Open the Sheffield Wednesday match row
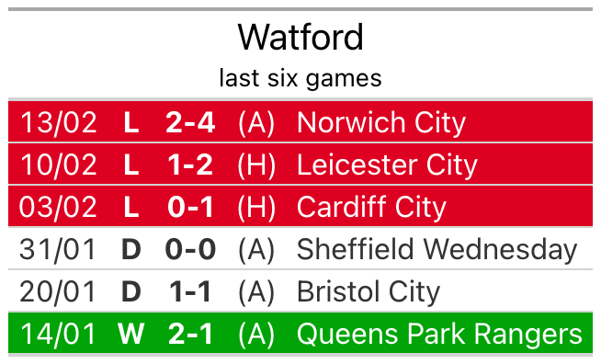601x364 pixels. tap(300, 248)
